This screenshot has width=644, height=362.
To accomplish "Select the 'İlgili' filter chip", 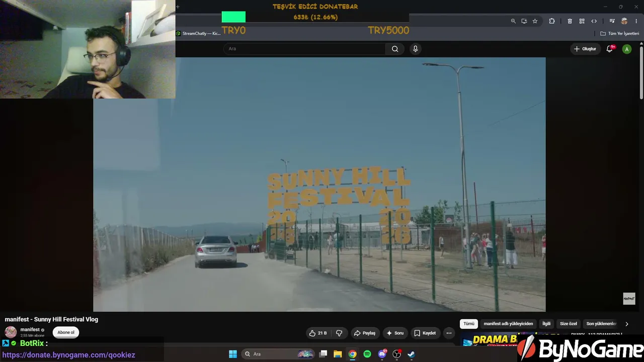I will [x=546, y=324].
